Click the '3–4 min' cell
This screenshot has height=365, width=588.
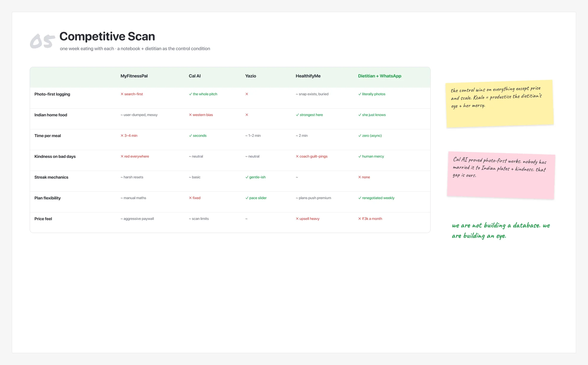click(129, 136)
